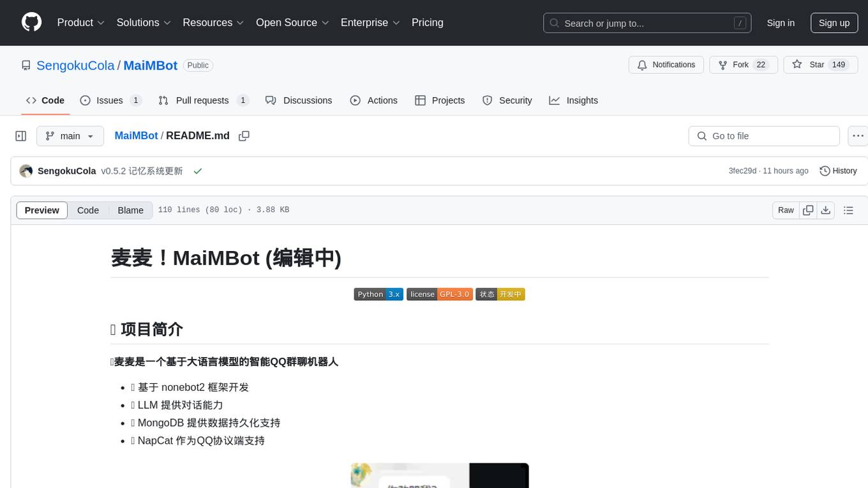Screen dimensions: 868x488
Task: Click the Star count 149
Action: click(839, 65)
